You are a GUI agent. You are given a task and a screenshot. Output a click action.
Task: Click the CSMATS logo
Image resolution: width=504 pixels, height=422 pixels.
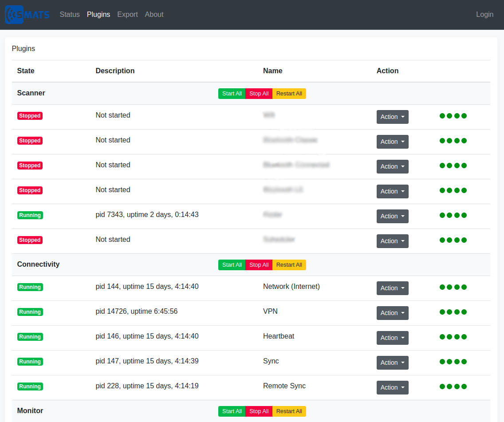point(27,15)
